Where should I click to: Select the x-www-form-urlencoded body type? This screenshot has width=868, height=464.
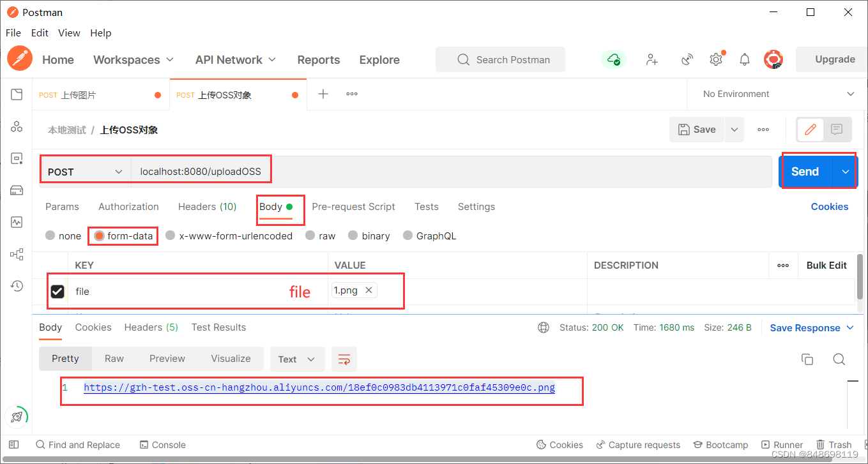(x=170, y=236)
